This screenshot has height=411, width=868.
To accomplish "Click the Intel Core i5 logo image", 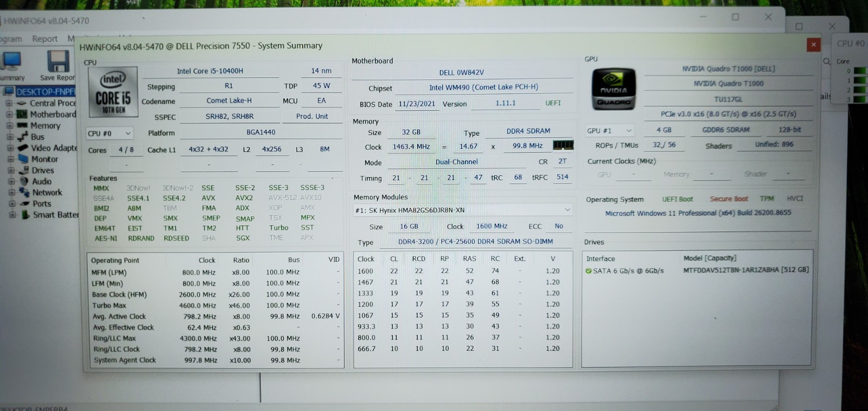I will 113,92.
